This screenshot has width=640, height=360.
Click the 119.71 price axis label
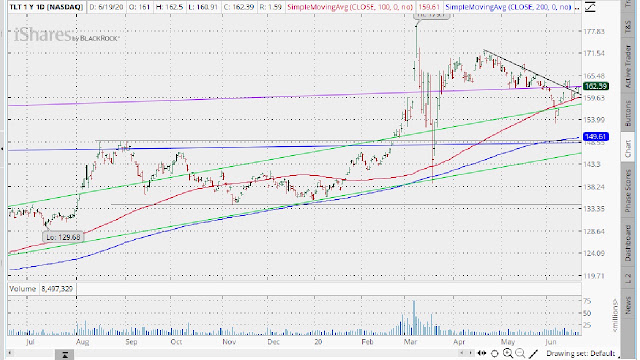click(x=594, y=276)
